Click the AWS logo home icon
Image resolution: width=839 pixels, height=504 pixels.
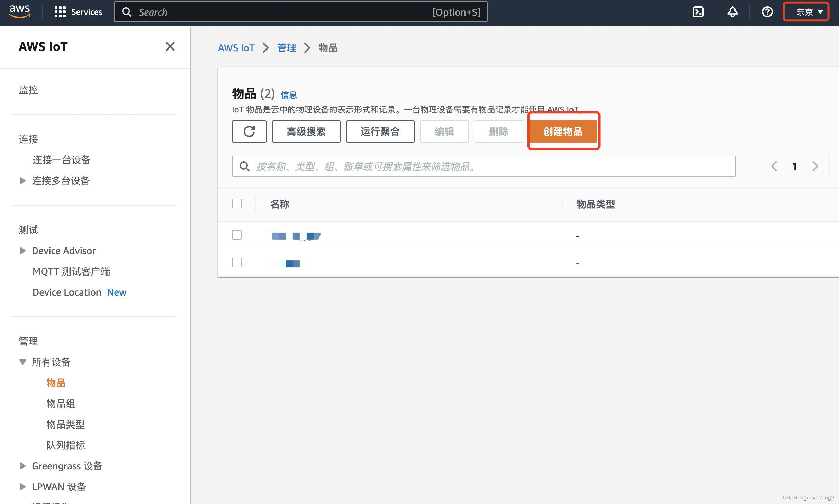20,11
